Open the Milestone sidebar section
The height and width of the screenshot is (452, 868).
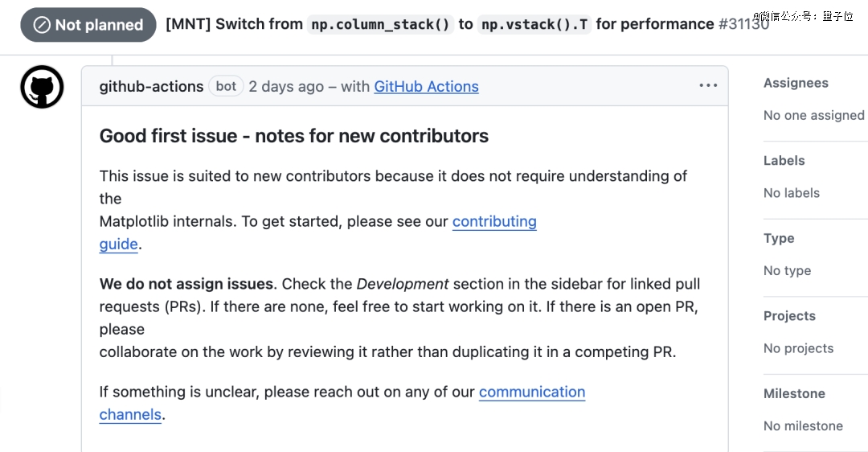pos(794,393)
